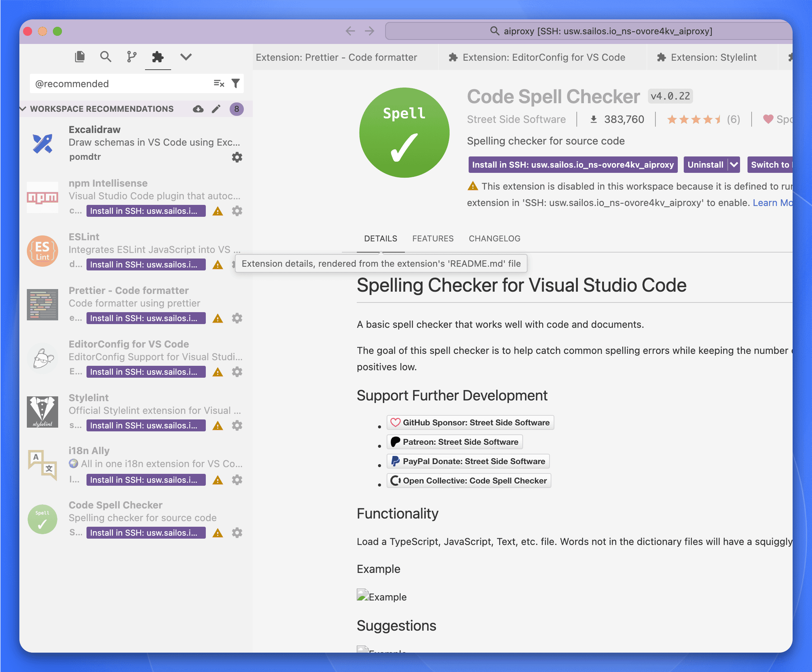This screenshot has width=812, height=672.
Task: Show additional views chevron in activity bar
Action: [x=186, y=57]
